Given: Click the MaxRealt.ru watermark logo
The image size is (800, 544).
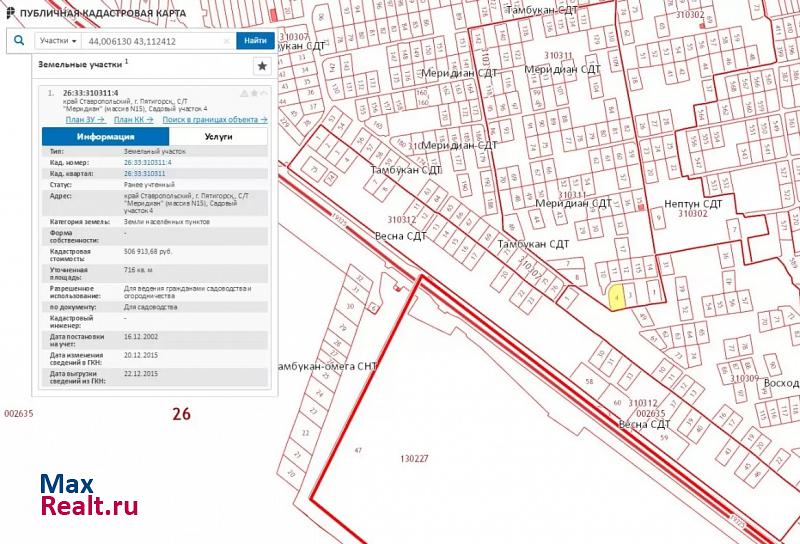Looking at the screenshot, I should pyautogui.click(x=88, y=496).
